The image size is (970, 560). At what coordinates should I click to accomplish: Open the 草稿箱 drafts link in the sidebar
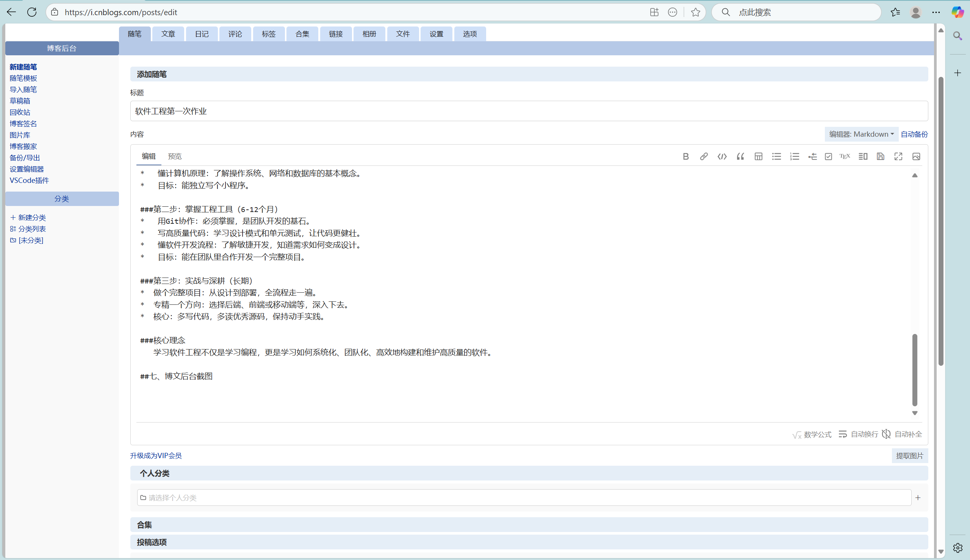tap(20, 101)
